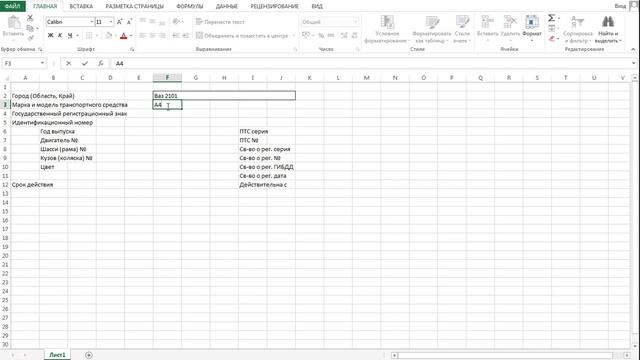Image resolution: width=640 pixels, height=360 pixels.
Task: Switch to the ДАННЫЕ tab
Action: [227, 6]
